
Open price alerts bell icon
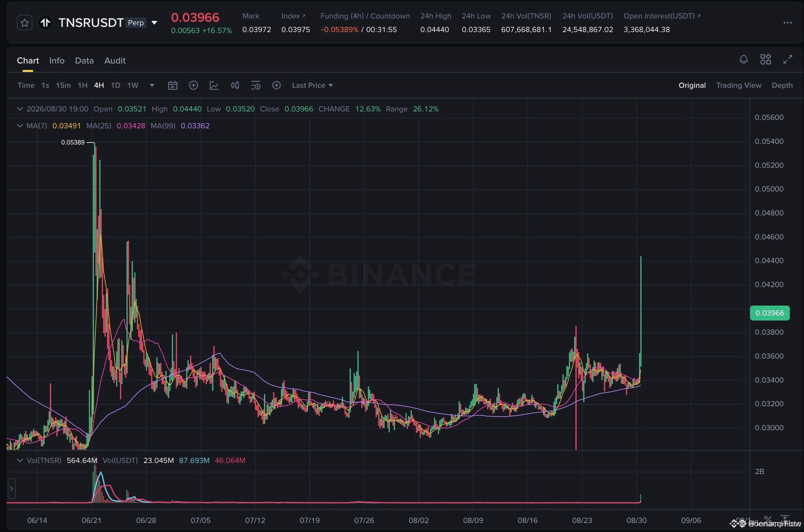pyautogui.click(x=744, y=59)
